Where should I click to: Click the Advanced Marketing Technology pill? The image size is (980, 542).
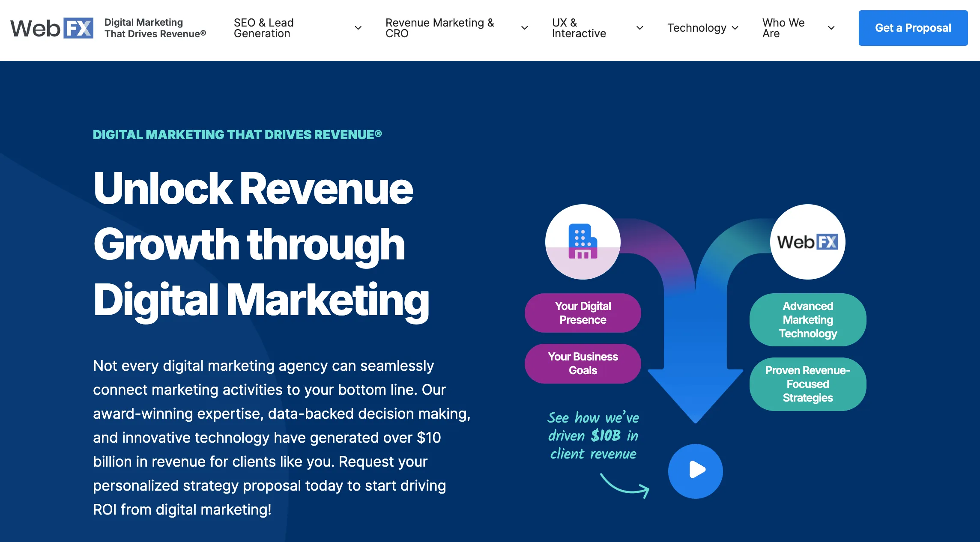pyautogui.click(x=807, y=320)
